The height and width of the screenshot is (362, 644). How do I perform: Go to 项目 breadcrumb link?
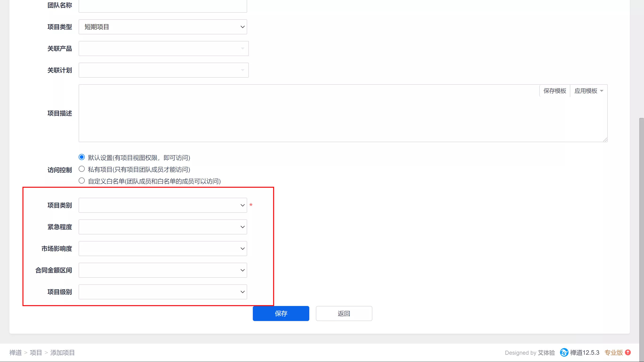36,353
